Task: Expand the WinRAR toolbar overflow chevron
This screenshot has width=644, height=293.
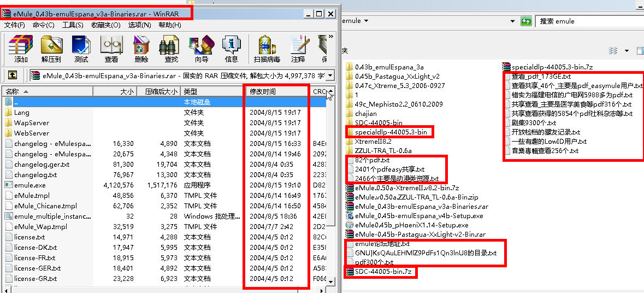Action: [x=330, y=36]
